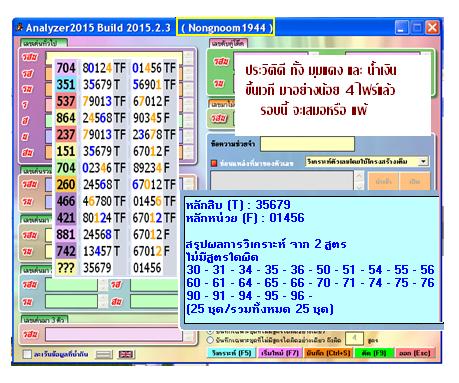Click the grey multiline source text area
Viewport: 459px width, 383px height.
(282, 180)
